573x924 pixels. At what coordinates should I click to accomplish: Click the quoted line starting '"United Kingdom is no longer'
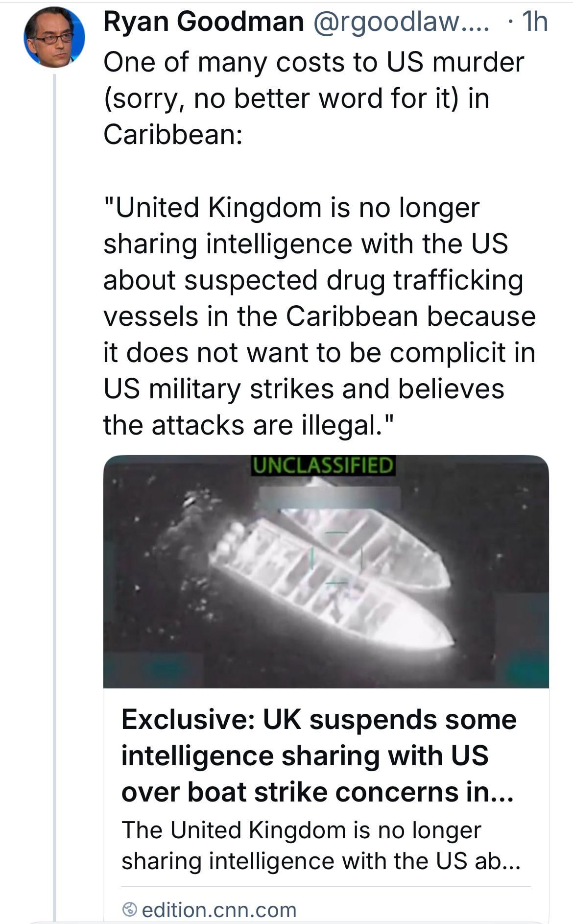click(x=291, y=207)
